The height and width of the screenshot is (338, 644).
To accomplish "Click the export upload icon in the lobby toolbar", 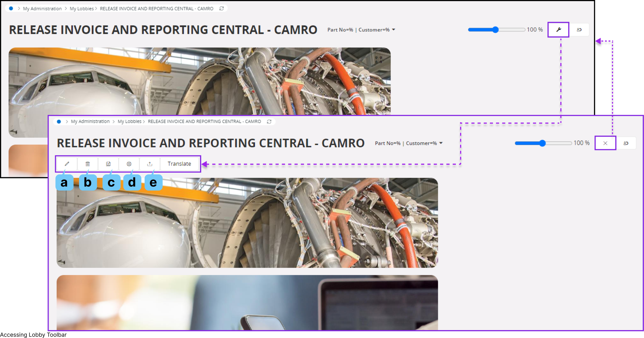I will click(150, 164).
